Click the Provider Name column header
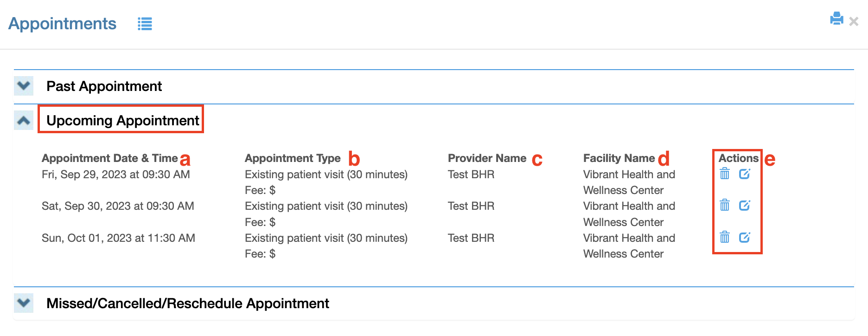 pos(487,158)
